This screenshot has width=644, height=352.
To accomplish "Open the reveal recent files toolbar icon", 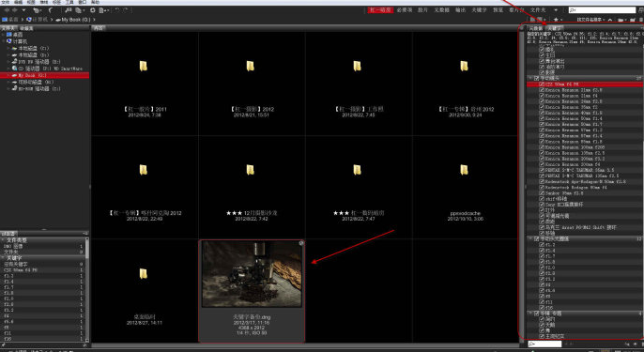I will point(37,10).
